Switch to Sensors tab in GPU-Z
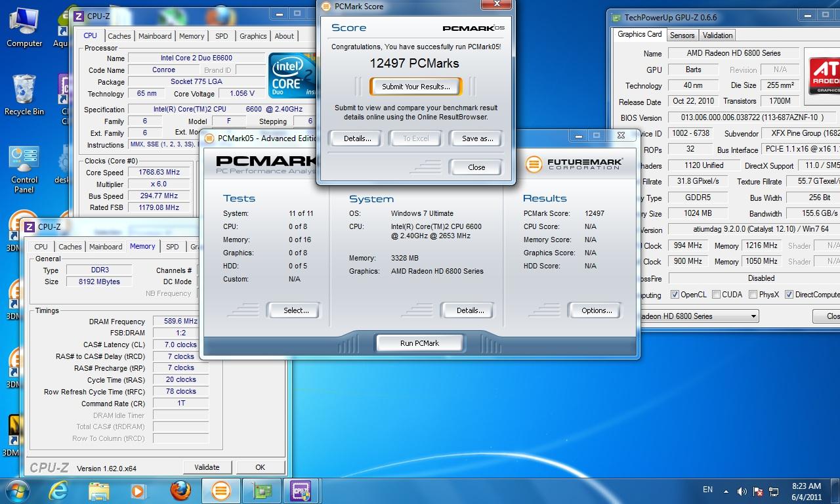Viewport: 840px width, 504px height. coord(682,35)
